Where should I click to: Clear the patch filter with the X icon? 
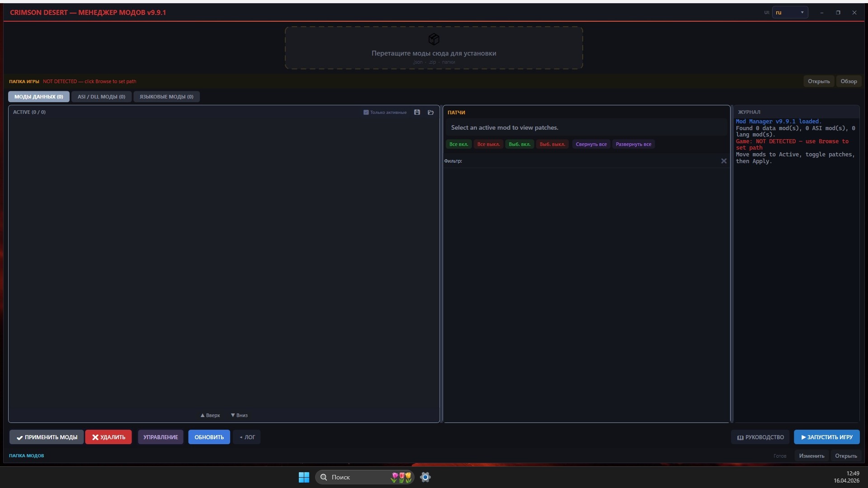724,161
